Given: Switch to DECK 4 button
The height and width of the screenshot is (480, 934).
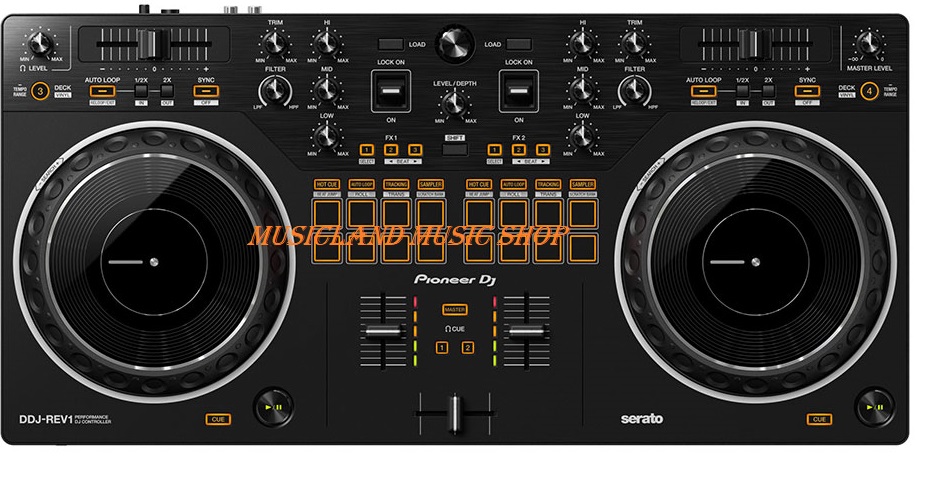Looking at the screenshot, I should (x=870, y=91).
